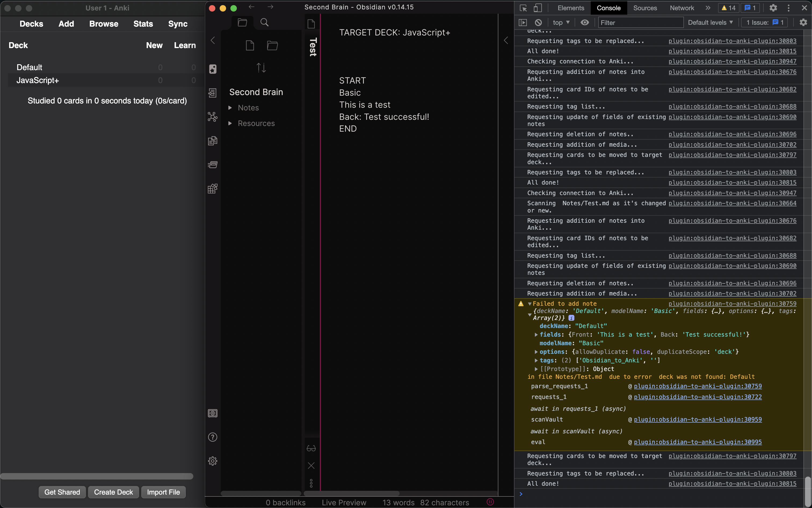The width and height of the screenshot is (812, 508).
Task: Open the graph view icon in Obsidian ribbon
Action: 213,117
